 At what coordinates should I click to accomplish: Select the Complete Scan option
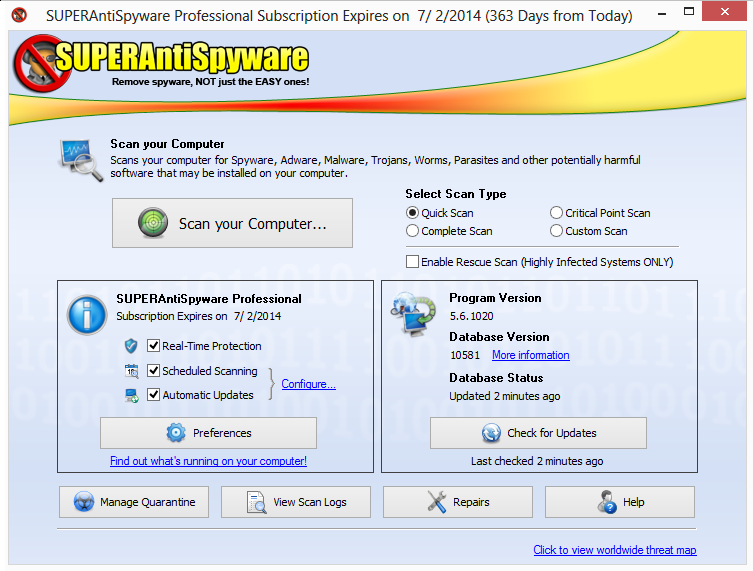point(449,231)
